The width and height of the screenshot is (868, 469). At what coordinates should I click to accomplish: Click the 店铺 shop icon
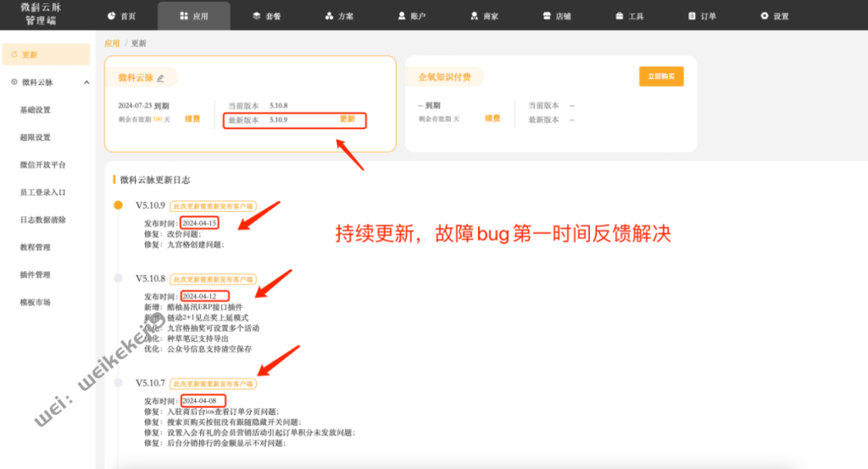[x=547, y=16]
